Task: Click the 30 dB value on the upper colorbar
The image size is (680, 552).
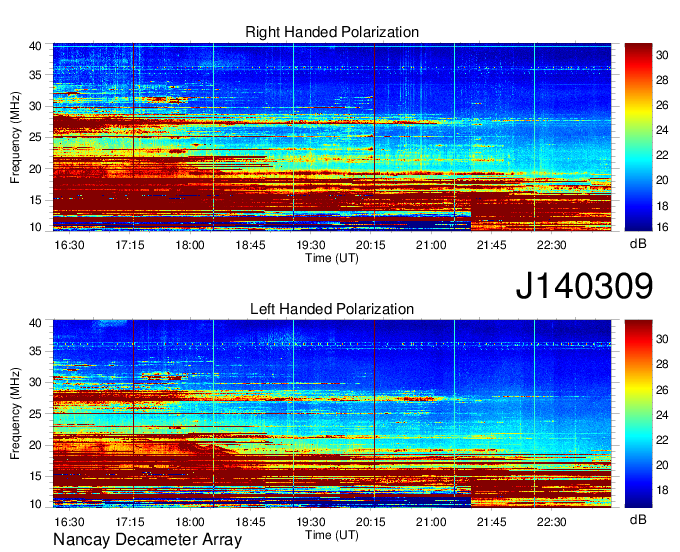Action: [x=662, y=54]
